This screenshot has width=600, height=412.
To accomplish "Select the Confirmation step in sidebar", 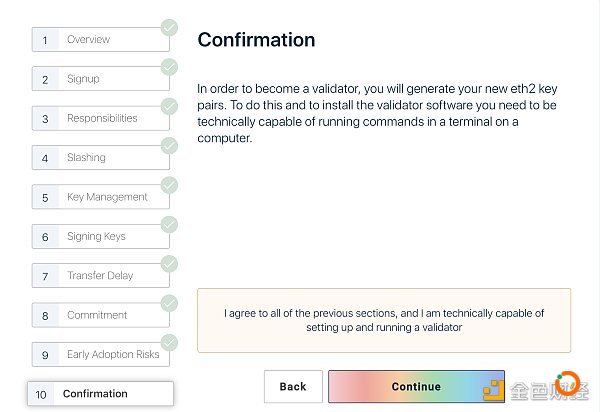I will [x=100, y=394].
